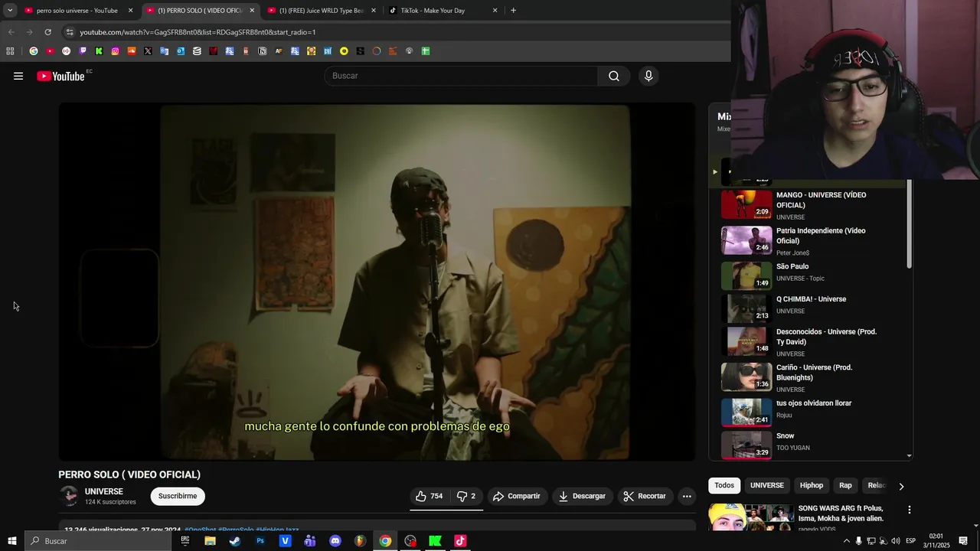Screen dimensions: 980x551
Task: Open the Windows Start menu
Action: 11,541
